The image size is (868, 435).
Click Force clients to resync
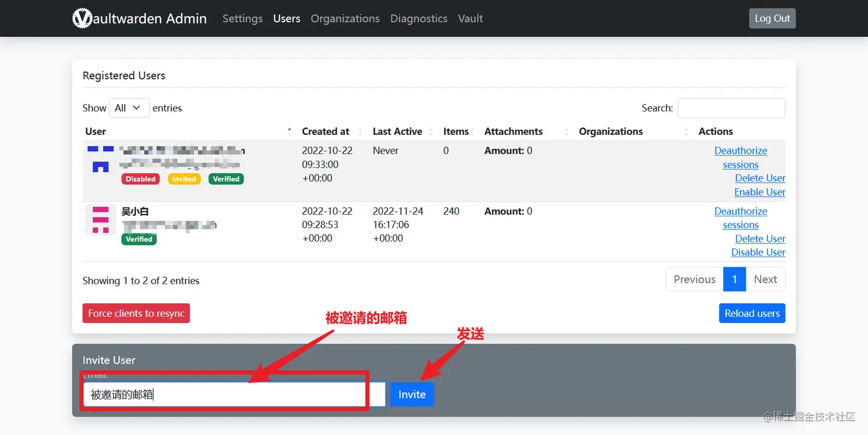(136, 313)
